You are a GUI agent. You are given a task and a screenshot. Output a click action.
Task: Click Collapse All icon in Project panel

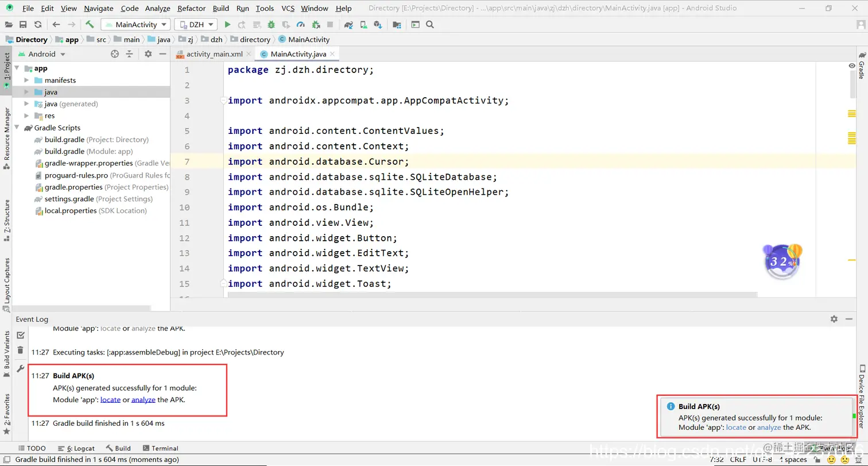coord(130,54)
